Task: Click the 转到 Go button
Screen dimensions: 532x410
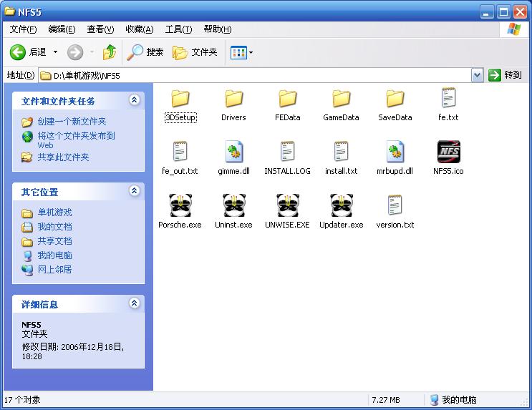Action: (x=506, y=75)
